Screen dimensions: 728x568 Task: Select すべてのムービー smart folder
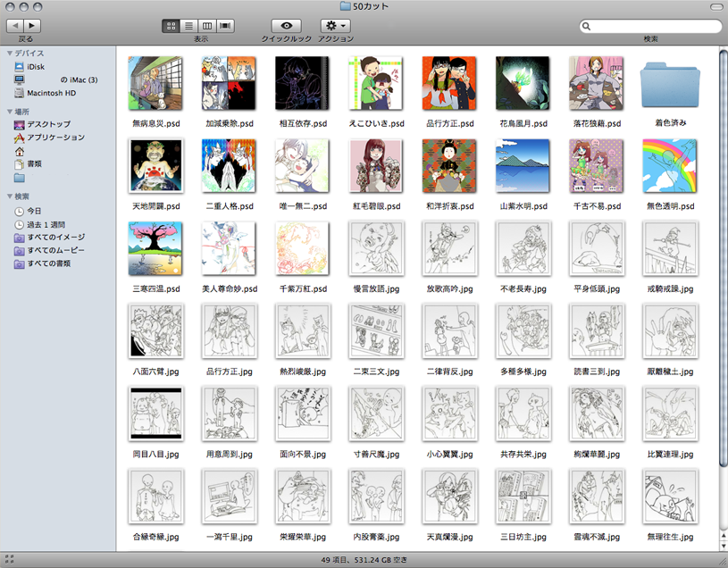tap(49, 251)
